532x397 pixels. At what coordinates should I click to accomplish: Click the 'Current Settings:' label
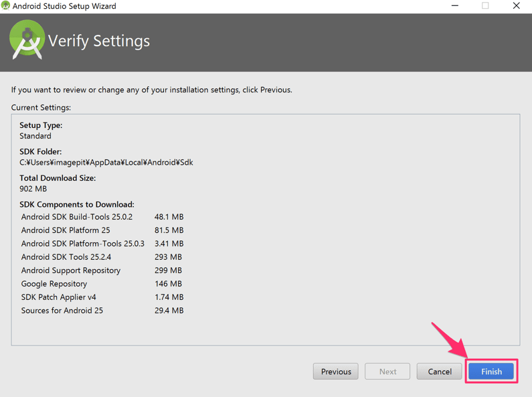coord(41,108)
